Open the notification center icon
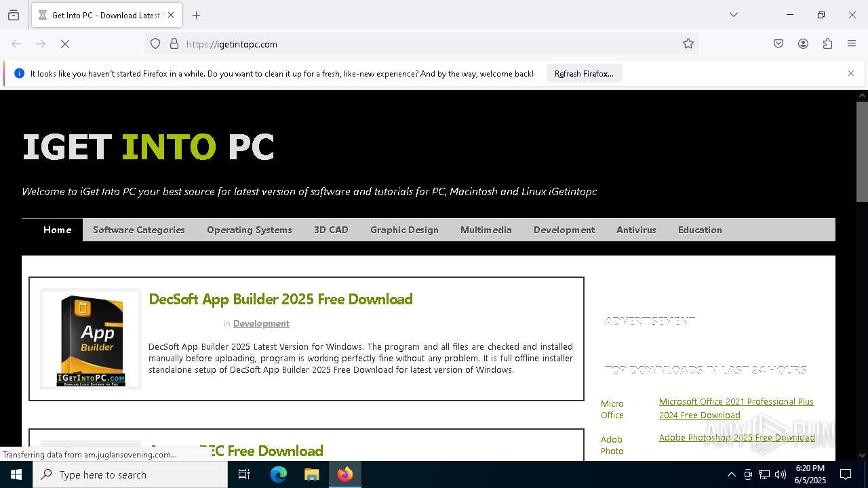 coord(846,474)
